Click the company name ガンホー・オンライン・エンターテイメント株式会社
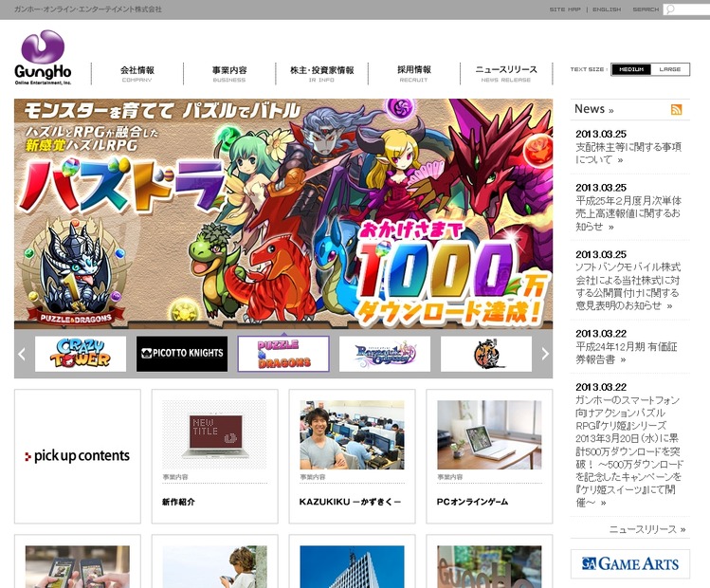Screen dimensions: 710x588 88,9
